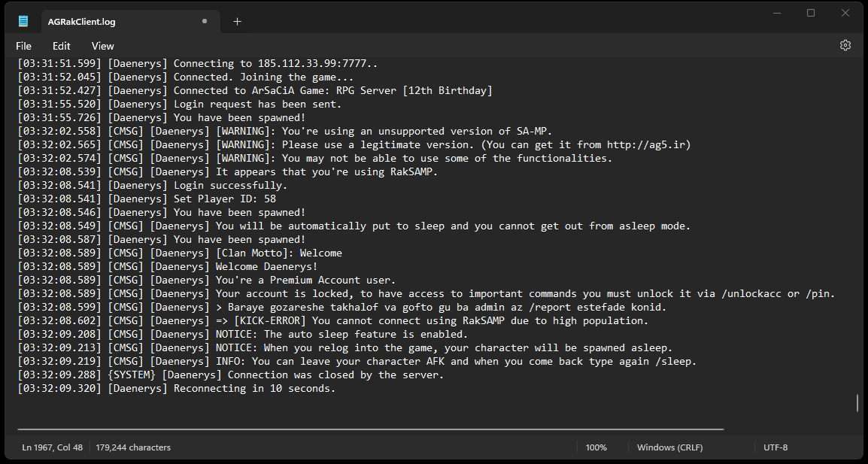Screen dimensions: 868x464
Task: Click the zoom level 100% control
Action: (596, 447)
